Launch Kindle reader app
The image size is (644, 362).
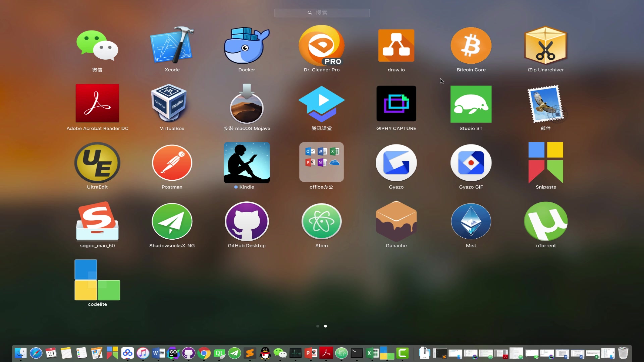247,163
